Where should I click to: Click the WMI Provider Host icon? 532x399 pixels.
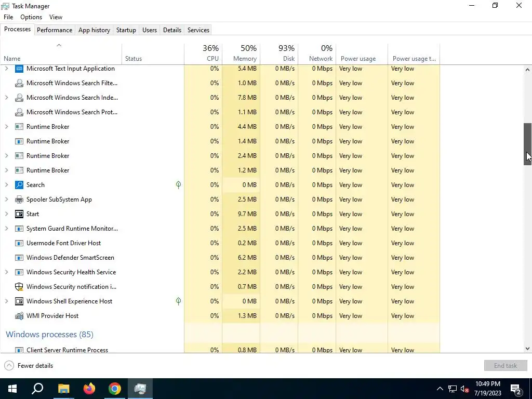coord(19,316)
